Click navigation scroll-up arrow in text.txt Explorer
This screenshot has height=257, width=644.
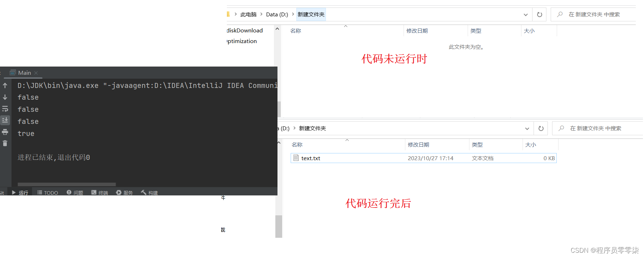(279, 143)
